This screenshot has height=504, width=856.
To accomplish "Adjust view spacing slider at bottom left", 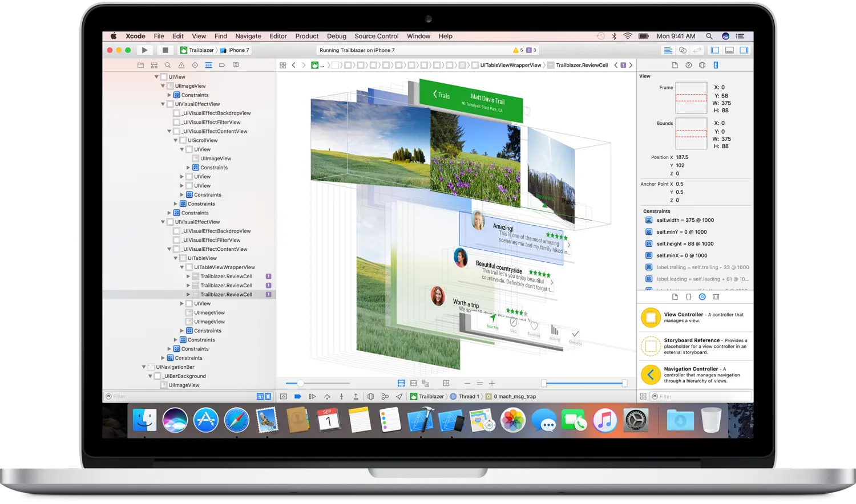I will (317, 383).
